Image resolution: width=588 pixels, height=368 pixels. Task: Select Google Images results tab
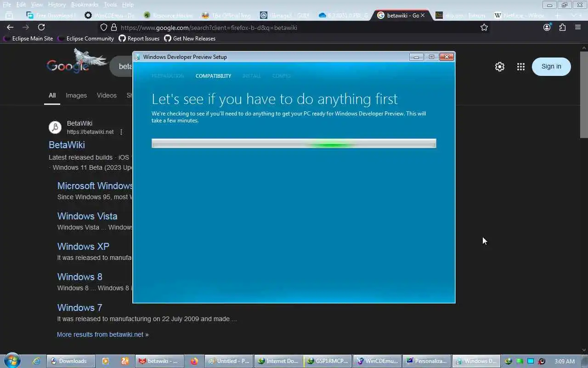point(76,95)
